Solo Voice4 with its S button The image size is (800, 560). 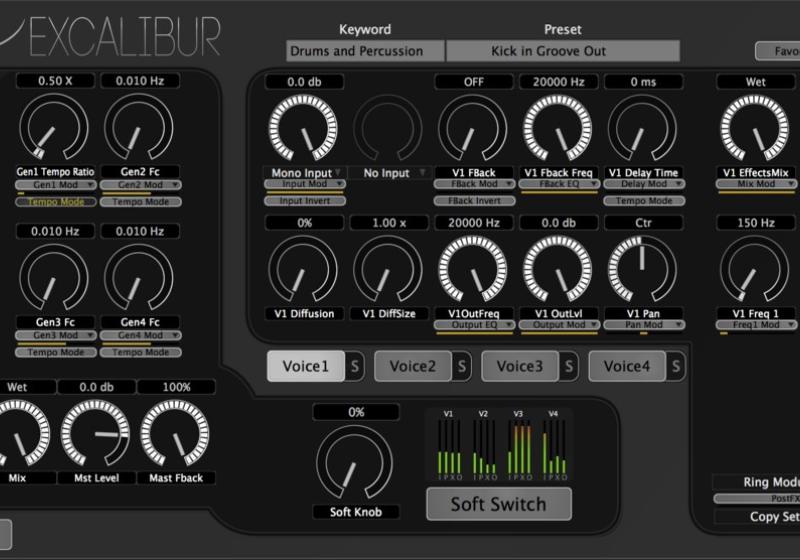coord(676,366)
